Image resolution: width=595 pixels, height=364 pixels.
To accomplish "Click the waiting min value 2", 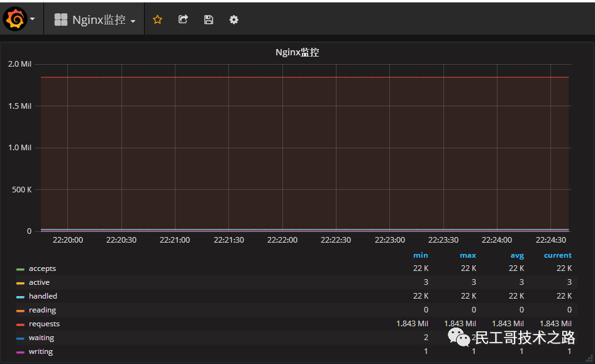I will (426, 338).
